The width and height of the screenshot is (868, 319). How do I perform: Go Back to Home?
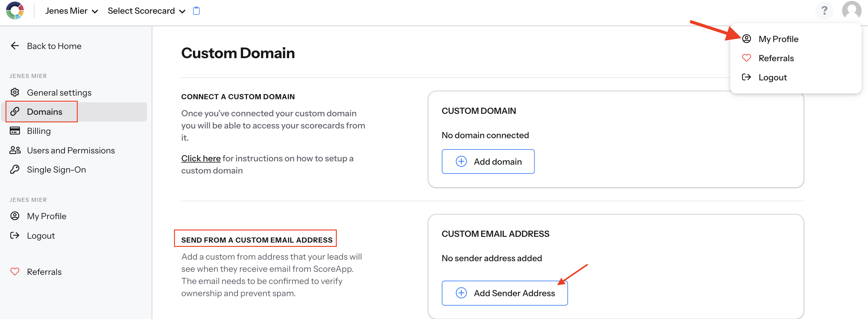[x=54, y=46]
